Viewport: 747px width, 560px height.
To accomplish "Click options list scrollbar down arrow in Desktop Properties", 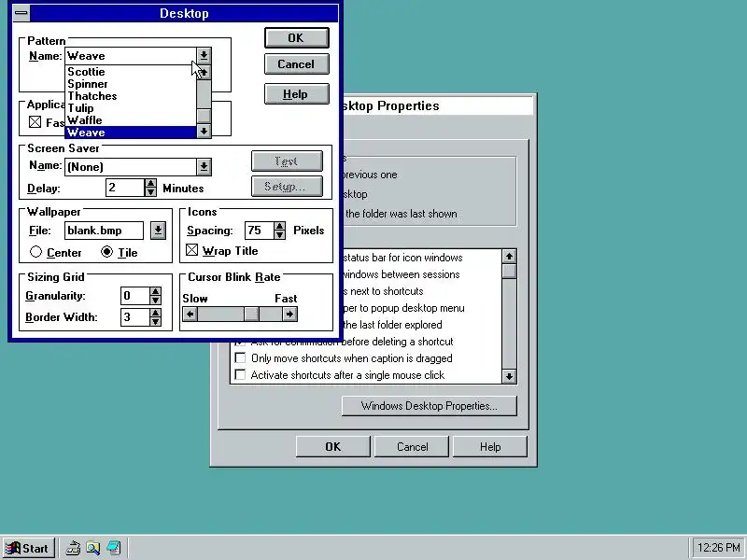I will (x=509, y=377).
